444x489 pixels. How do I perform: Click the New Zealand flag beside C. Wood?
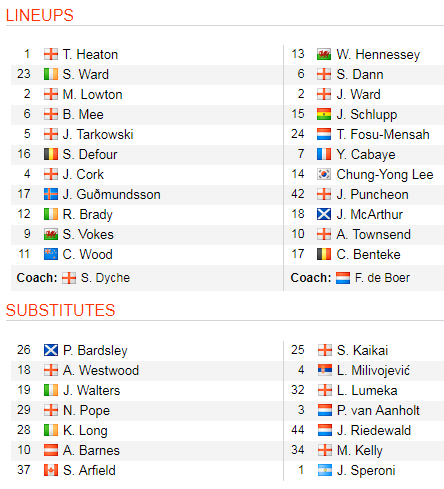51,254
